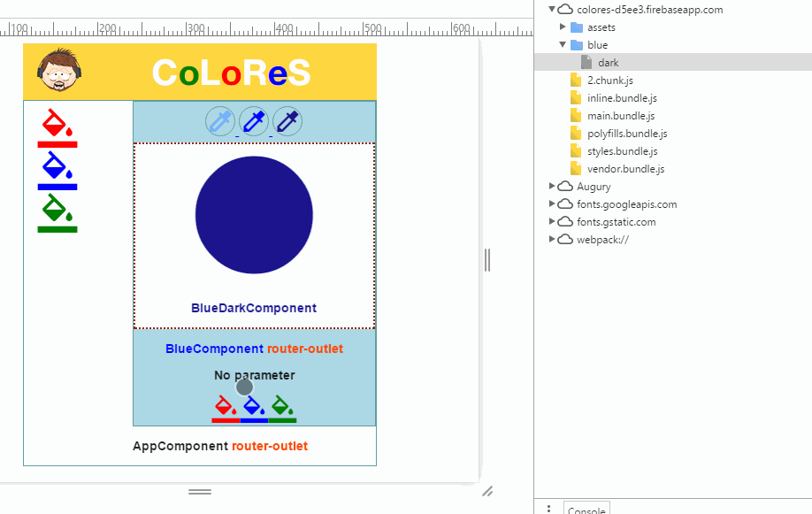Expand the webpack:// source node
This screenshot has width=812, height=514.
tap(553, 240)
